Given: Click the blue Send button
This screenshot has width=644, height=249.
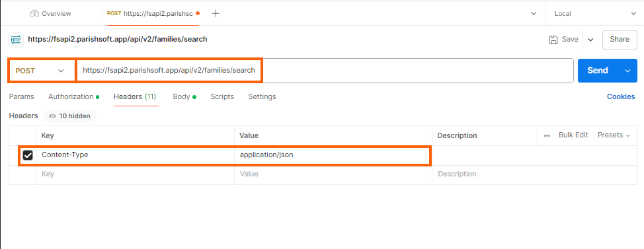Looking at the screenshot, I should 598,71.
